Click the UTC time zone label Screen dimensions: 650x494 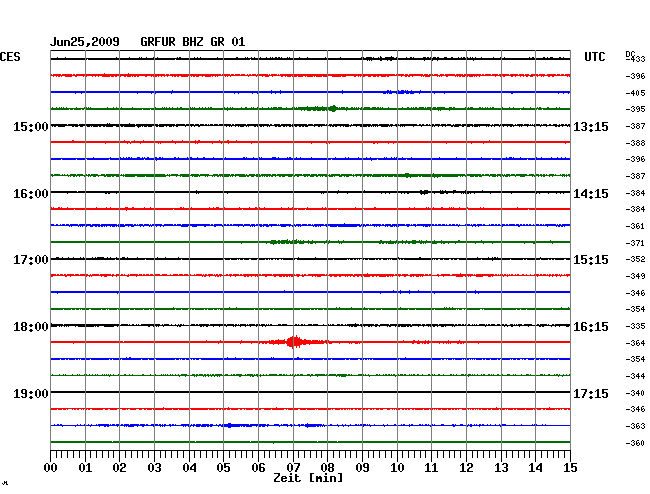click(x=594, y=57)
